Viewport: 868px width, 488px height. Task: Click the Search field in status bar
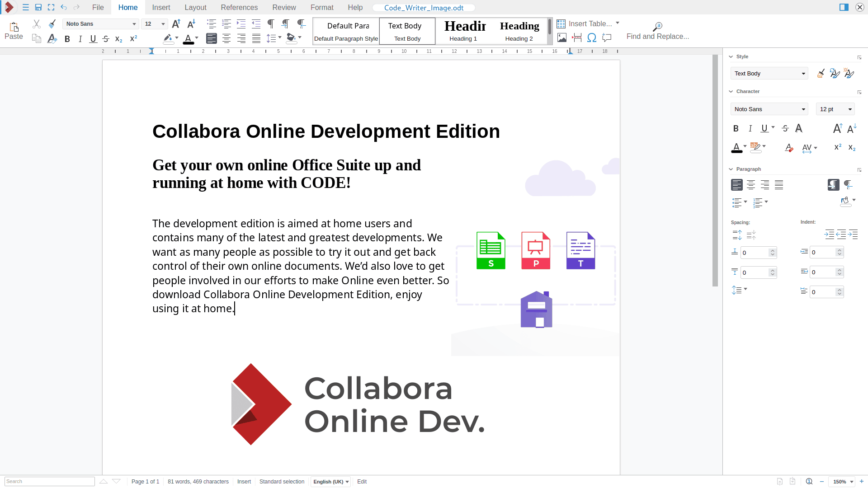tap(50, 482)
